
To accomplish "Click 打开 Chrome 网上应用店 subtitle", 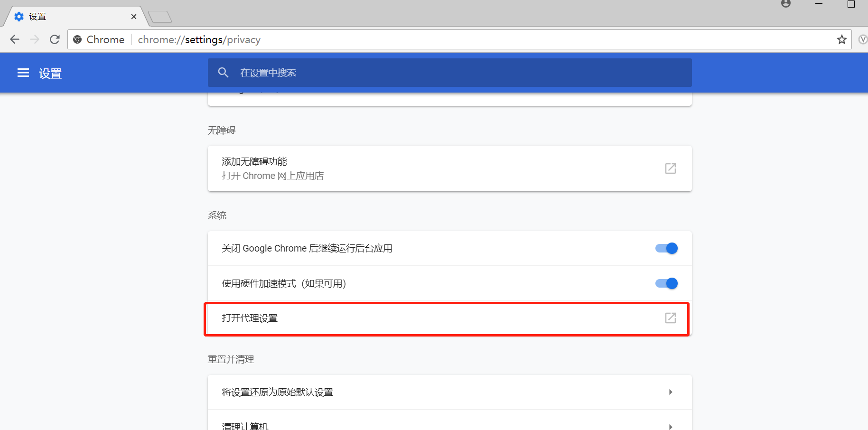I will click(273, 176).
